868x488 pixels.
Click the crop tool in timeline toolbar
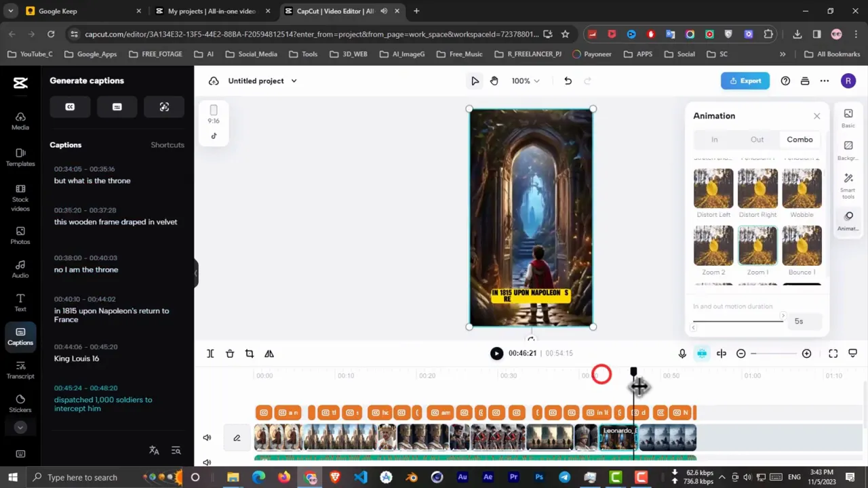point(250,353)
